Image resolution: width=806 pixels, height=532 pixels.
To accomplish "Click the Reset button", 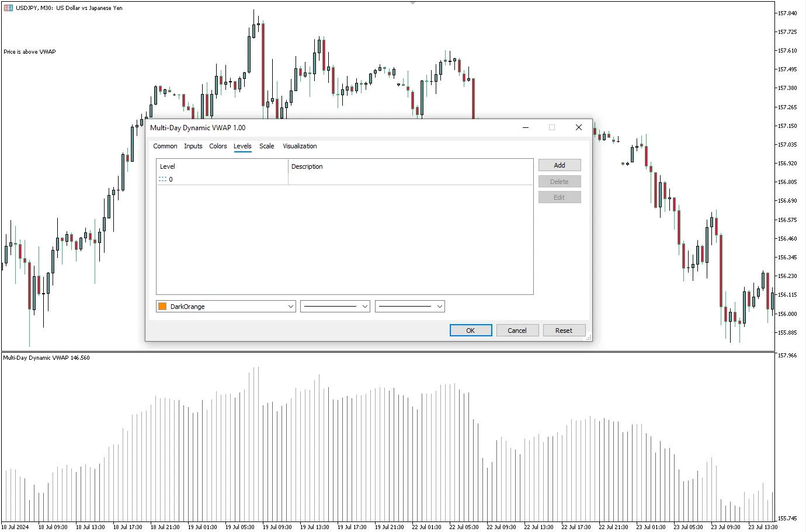I will click(x=564, y=331).
